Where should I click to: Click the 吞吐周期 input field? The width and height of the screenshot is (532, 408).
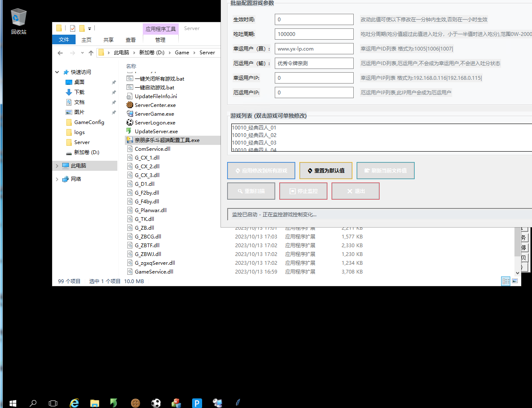coord(314,34)
